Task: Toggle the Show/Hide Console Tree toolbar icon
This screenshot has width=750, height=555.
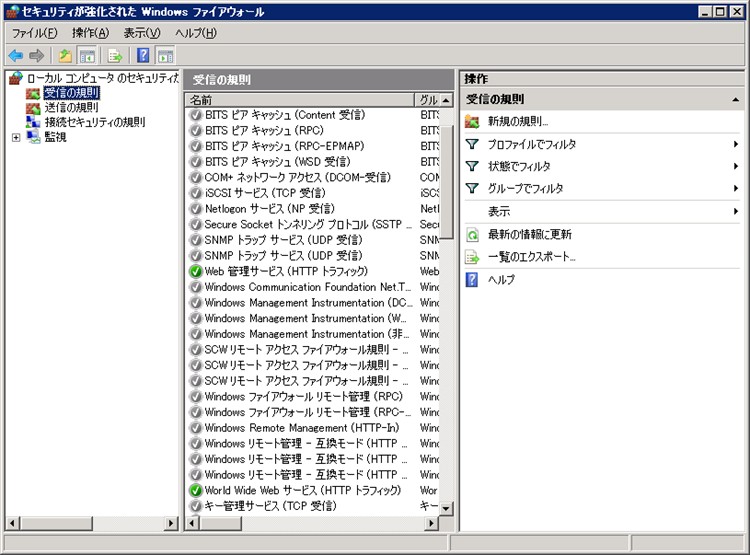Action: (x=87, y=56)
